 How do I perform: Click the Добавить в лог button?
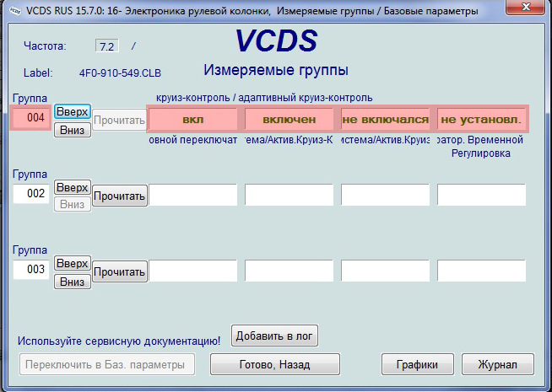coord(274,336)
